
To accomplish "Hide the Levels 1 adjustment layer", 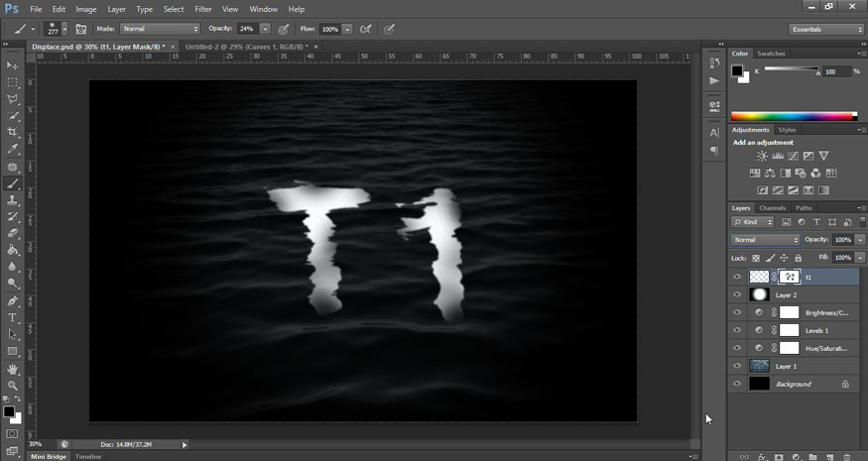I will coord(736,330).
